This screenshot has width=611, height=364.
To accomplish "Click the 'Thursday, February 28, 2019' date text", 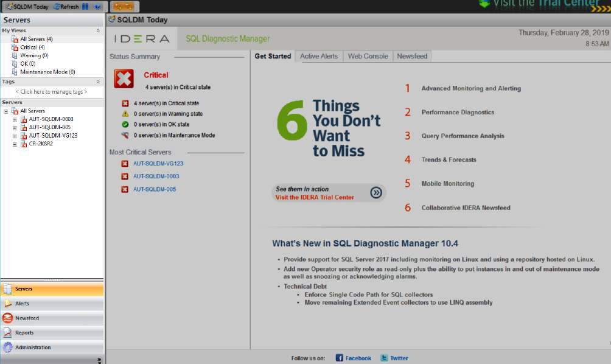I will [563, 33].
